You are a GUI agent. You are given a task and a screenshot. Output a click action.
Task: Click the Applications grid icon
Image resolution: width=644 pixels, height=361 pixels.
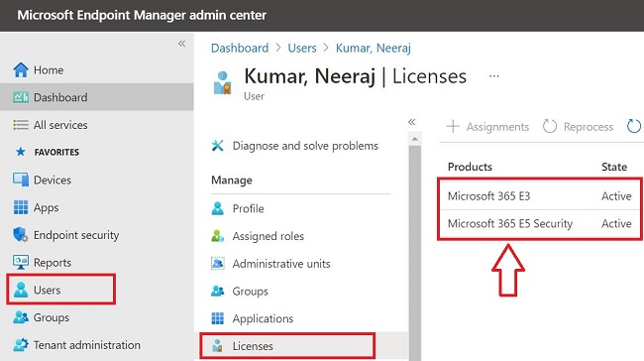click(x=218, y=318)
